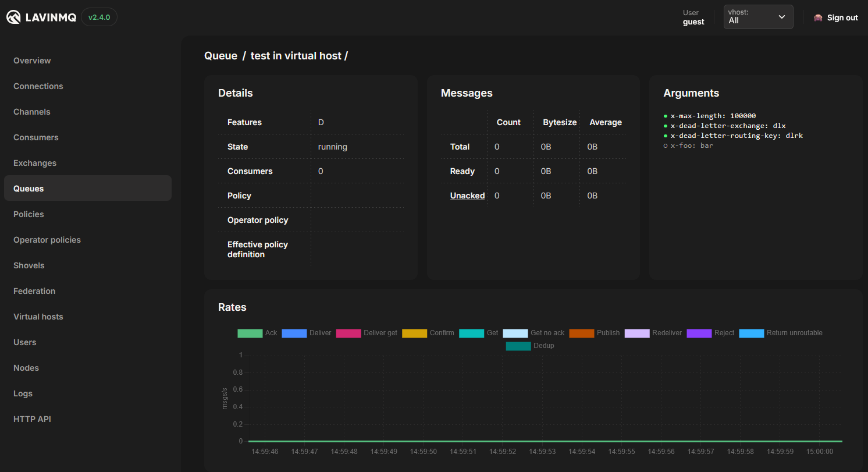The height and width of the screenshot is (472, 868).
Task: Click the Operator policy row label
Action: (258, 220)
